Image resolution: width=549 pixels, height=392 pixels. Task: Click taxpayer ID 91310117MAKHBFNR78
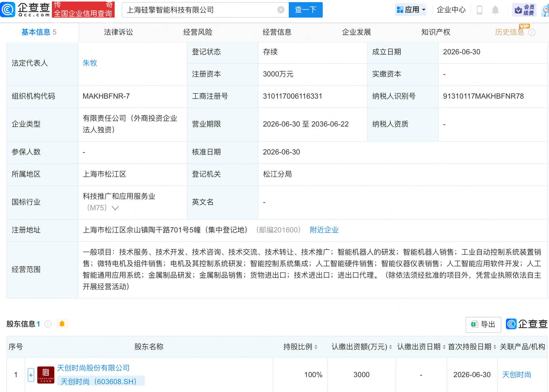[483, 96]
